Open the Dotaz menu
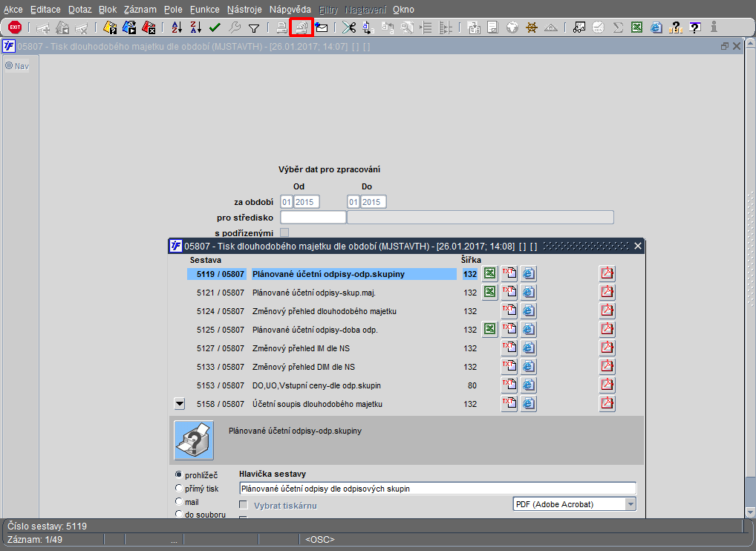Image resolution: width=756 pixels, height=551 pixels. point(79,10)
